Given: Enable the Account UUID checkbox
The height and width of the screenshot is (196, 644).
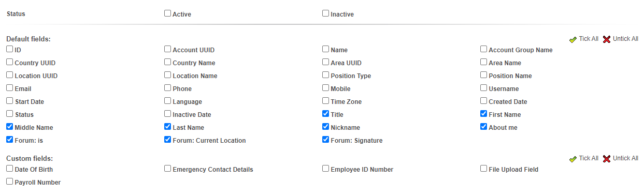Looking at the screenshot, I should (167, 49).
